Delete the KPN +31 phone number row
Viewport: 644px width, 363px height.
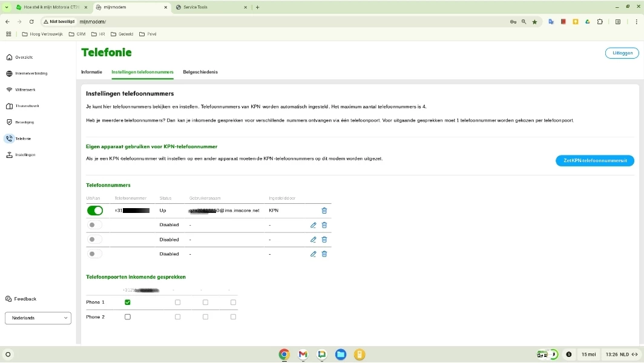pos(324,211)
